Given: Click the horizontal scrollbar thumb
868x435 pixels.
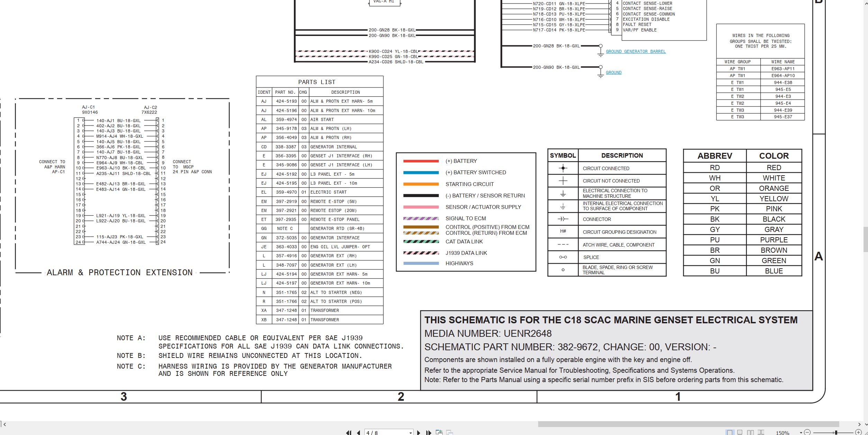Looking at the screenshot, I should pyautogui.click(x=688, y=424).
